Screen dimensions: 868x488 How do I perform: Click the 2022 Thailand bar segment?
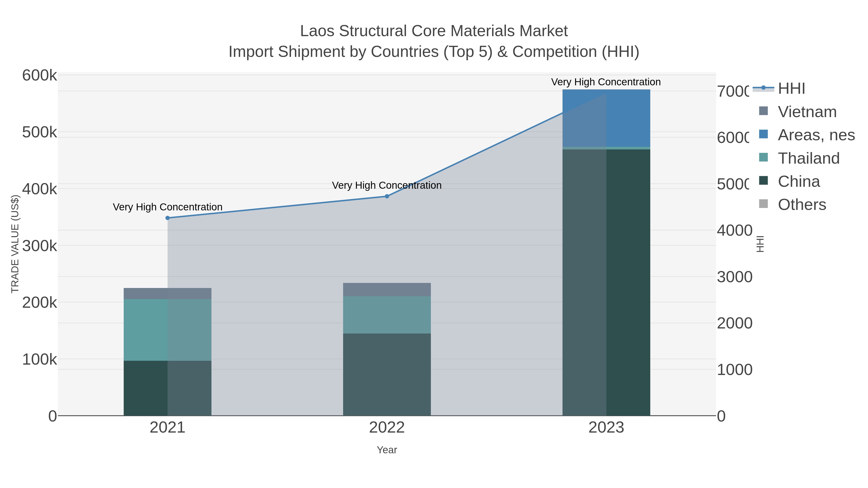point(387,315)
